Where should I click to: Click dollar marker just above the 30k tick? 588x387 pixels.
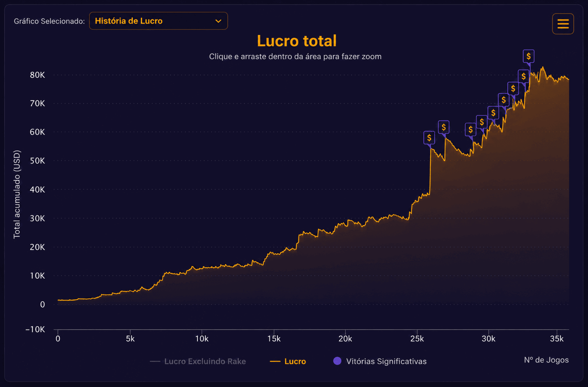point(493,113)
